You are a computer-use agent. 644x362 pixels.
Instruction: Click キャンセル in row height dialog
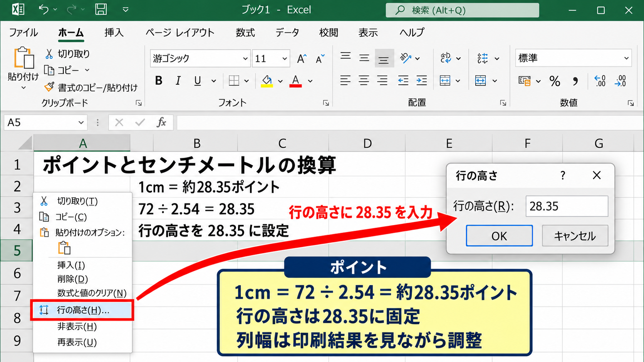pyautogui.click(x=575, y=236)
